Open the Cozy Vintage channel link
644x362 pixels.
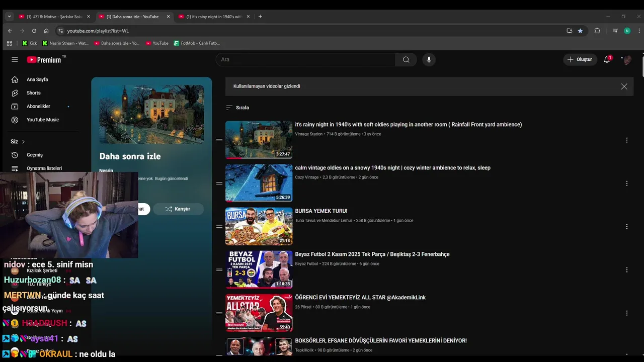(307, 177)
